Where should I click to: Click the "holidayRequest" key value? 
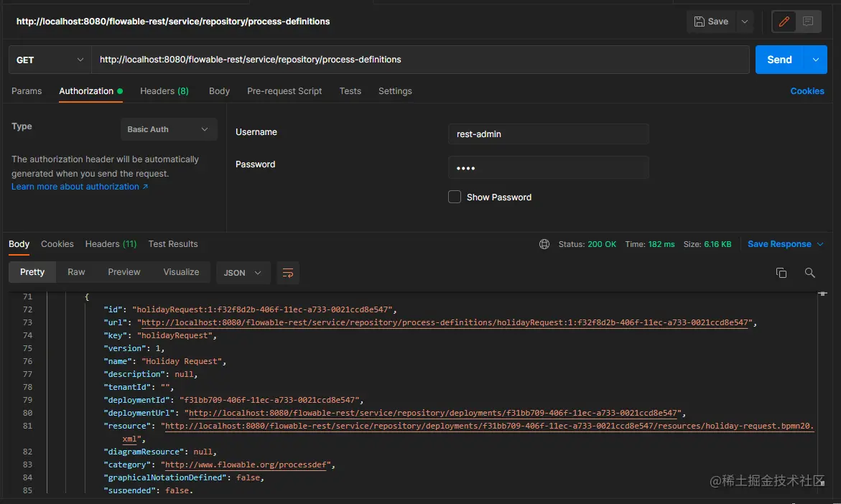point(175,336)
